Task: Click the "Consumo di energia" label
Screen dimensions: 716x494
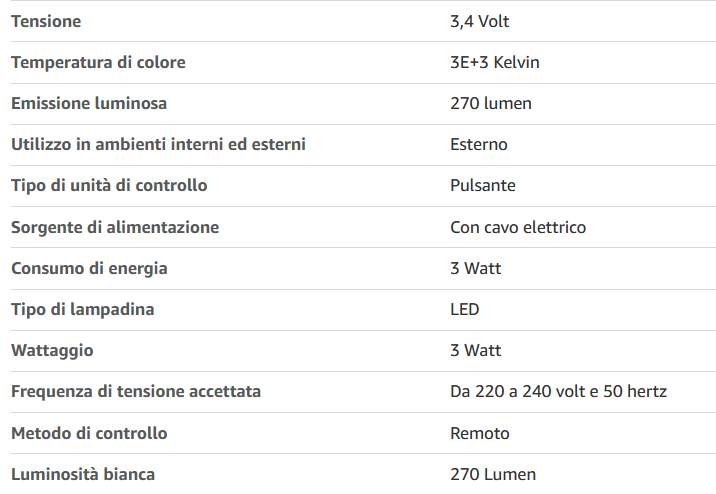Action: click(89, 268)
